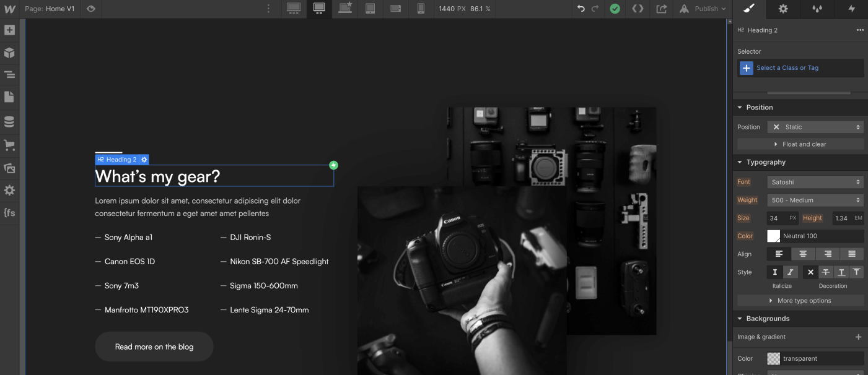The width and height of the screenshot is (868, 375).
Task: Redo the last change
Action: (x=595, y=9)
